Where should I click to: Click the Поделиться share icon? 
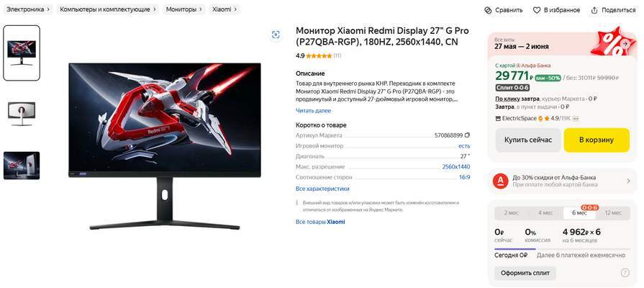[x=594, y=10]
